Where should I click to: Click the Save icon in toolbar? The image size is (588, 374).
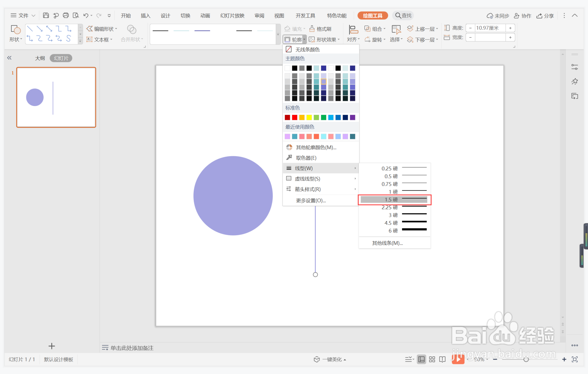point(46,15)
